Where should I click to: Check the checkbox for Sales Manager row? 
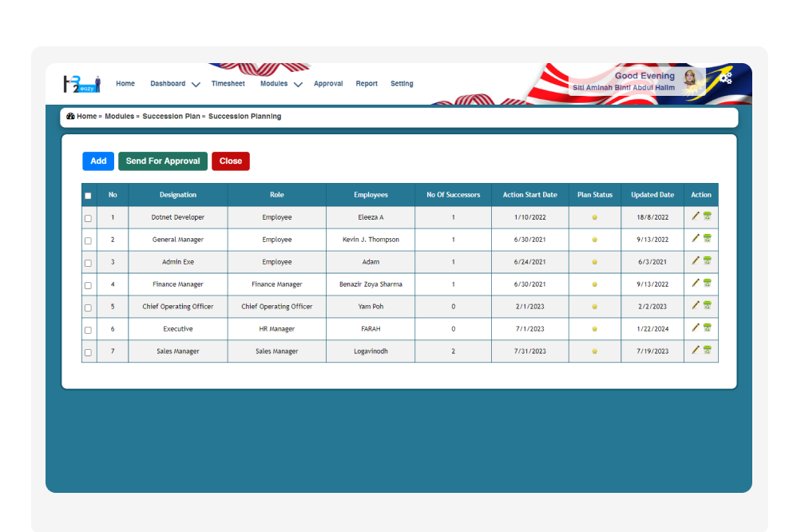(88, 352)
